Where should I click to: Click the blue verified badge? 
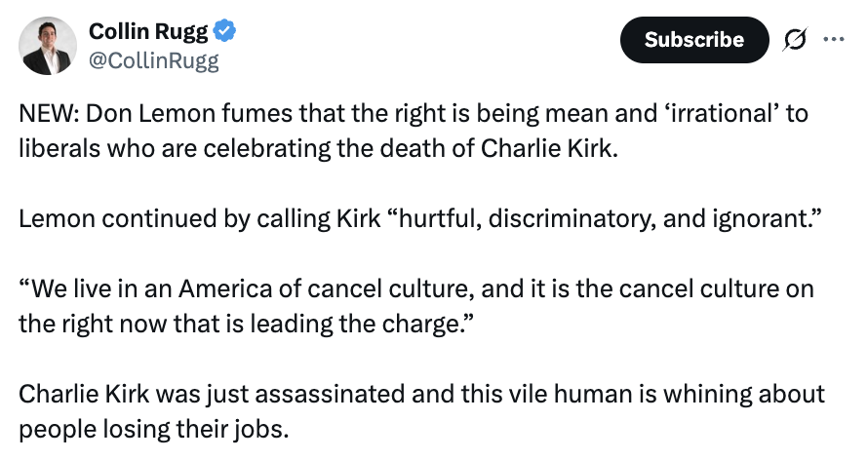pyautogui.click(x=225, y=32)
